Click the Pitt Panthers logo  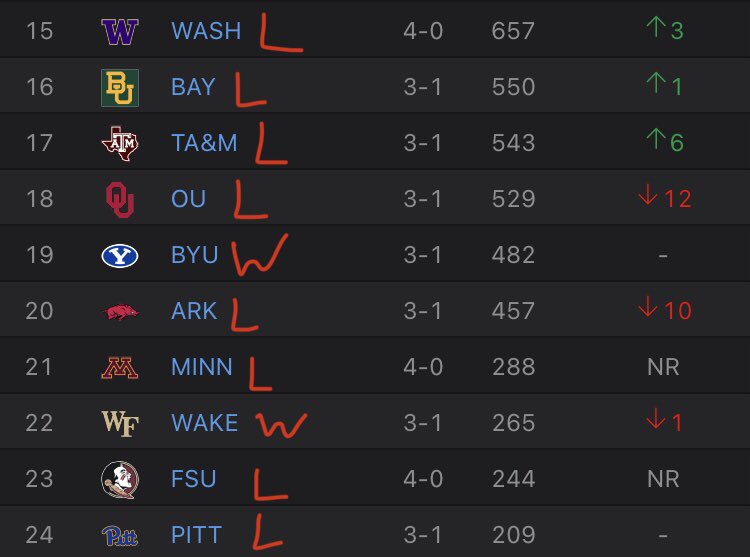120,535
